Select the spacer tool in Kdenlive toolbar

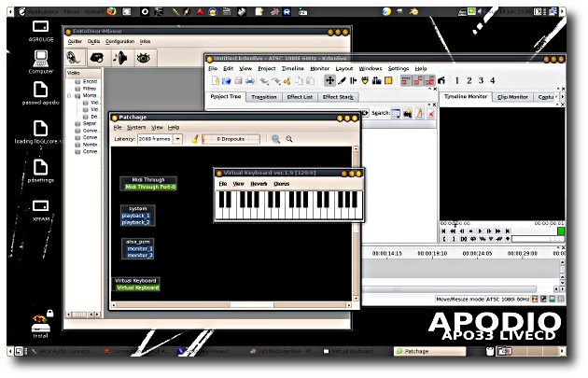353,80
